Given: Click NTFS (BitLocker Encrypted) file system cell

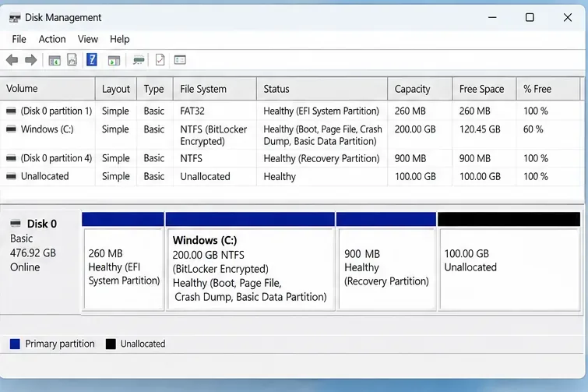Looking at the screenshot, I should click(x=213, y=135).
